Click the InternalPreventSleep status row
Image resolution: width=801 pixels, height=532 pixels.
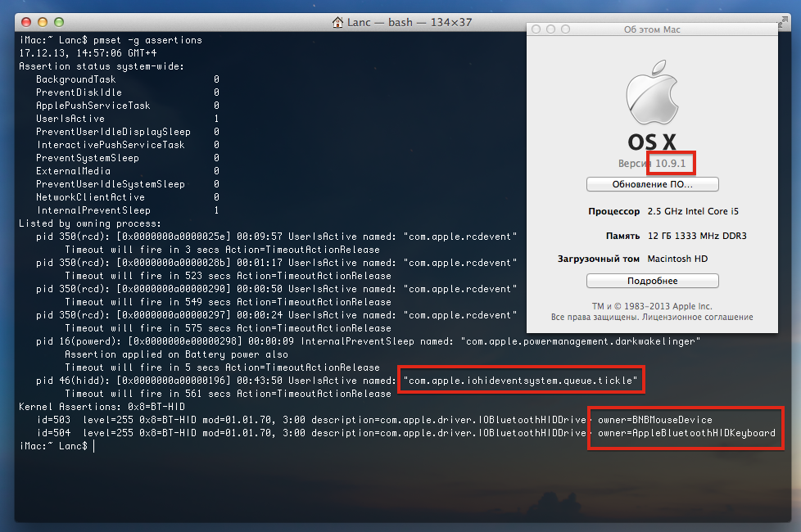point(127,210)
